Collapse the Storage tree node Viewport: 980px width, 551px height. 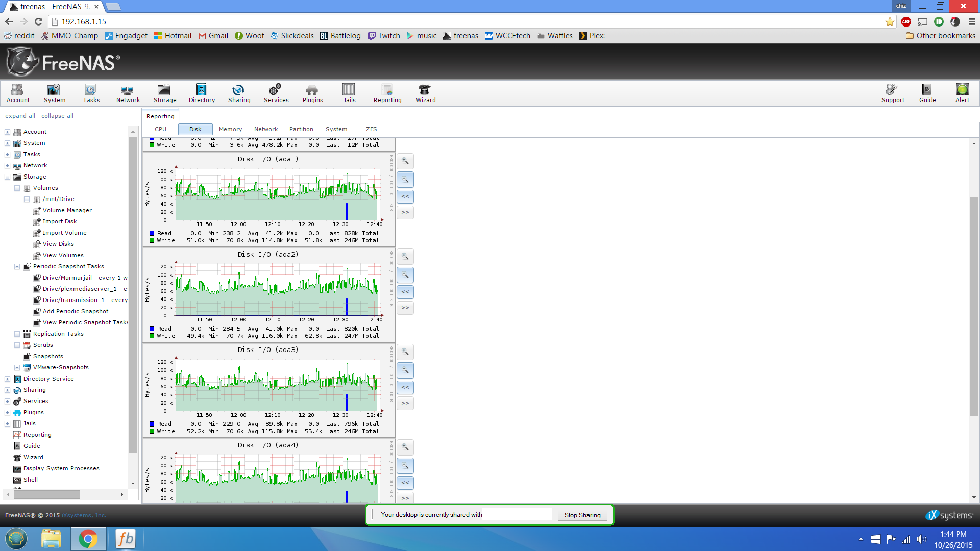(8, 177)
